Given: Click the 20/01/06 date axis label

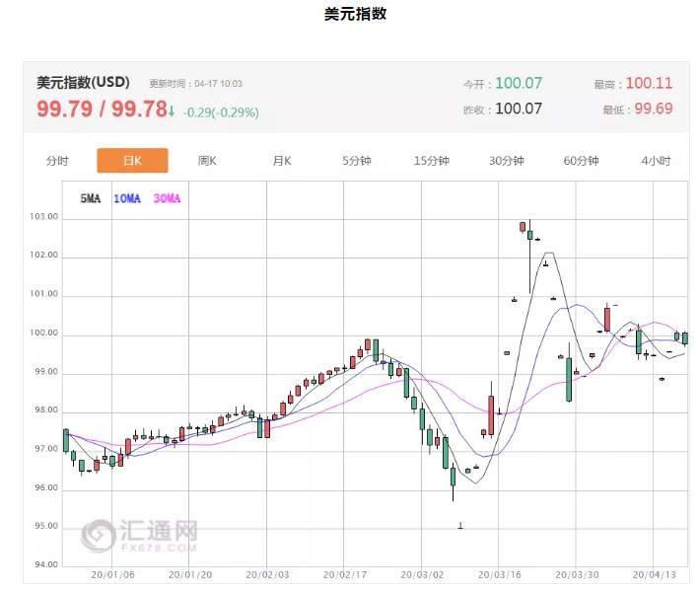Looking at the screenshot, I should [113, 574].
